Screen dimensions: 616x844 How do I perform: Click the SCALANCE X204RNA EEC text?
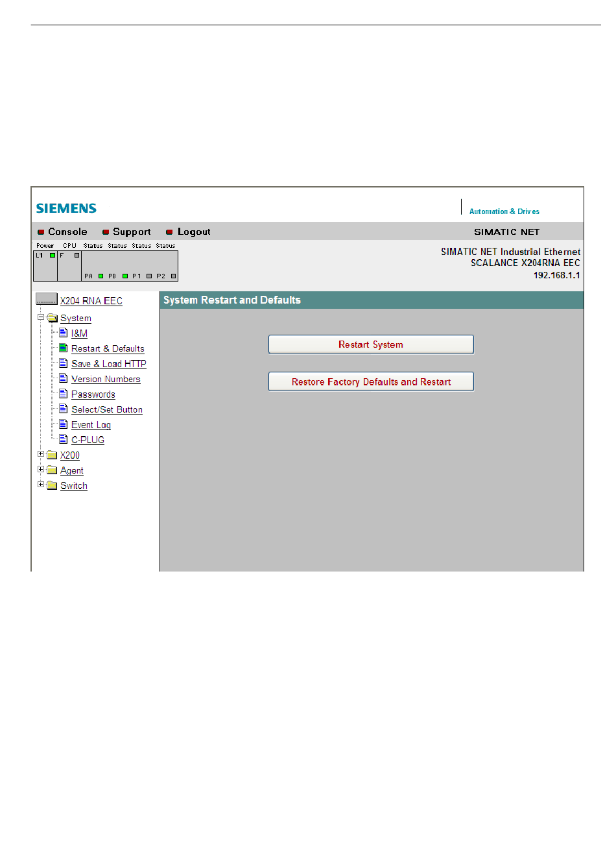click(x=525, y=263)
